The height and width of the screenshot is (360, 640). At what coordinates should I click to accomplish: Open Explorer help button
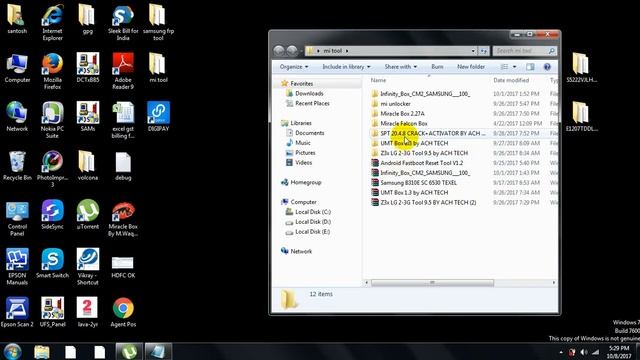point(547,67)
